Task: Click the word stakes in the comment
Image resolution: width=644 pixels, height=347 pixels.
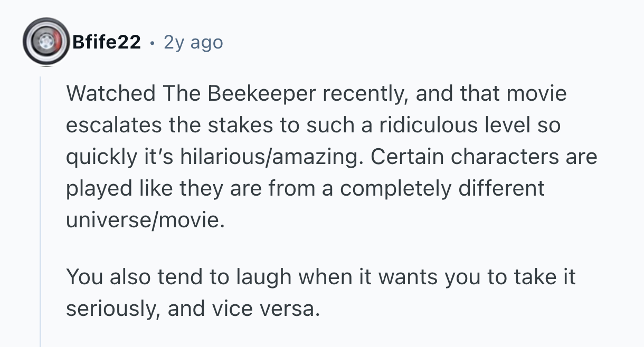Action: click(x=223, y=126)
